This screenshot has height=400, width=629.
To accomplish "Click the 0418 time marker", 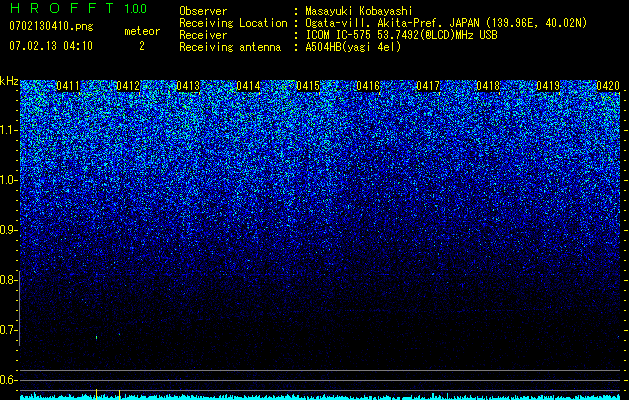I will pos(488,86).
